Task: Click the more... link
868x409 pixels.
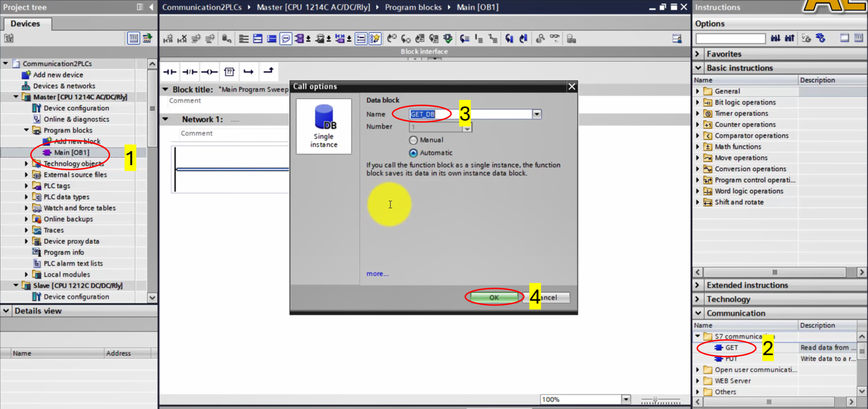Action: pos(377,273)
